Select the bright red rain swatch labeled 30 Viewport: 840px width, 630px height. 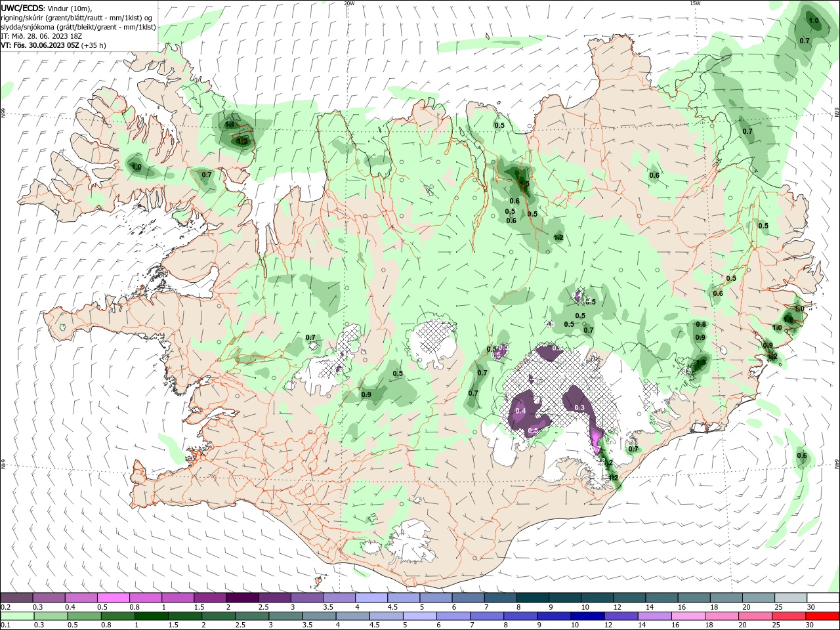click(823, 616)
